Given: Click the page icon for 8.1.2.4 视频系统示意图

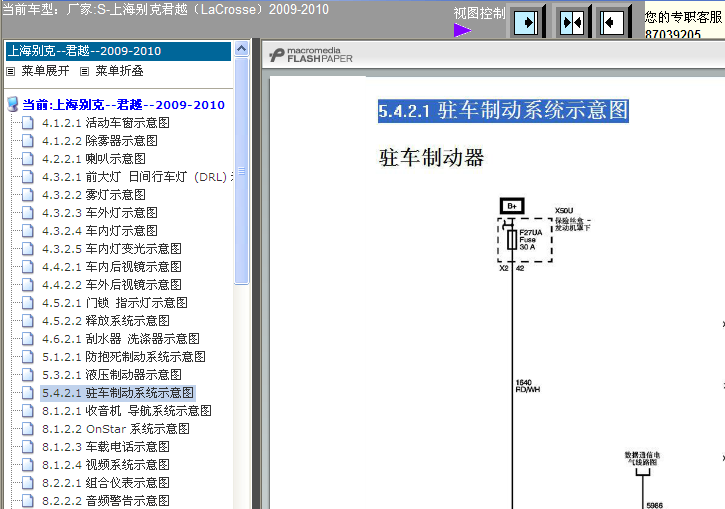Looking at the screenshot, I should tap(28, 466).
